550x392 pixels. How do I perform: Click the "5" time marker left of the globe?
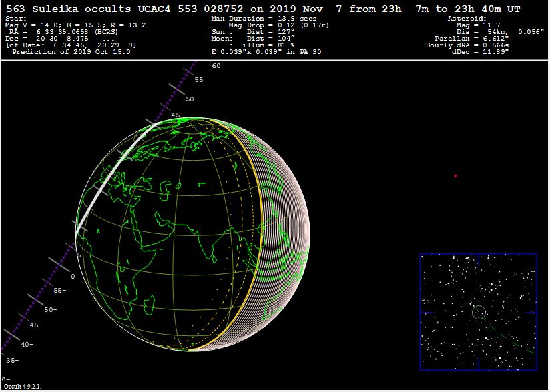(x=79, y=255)
